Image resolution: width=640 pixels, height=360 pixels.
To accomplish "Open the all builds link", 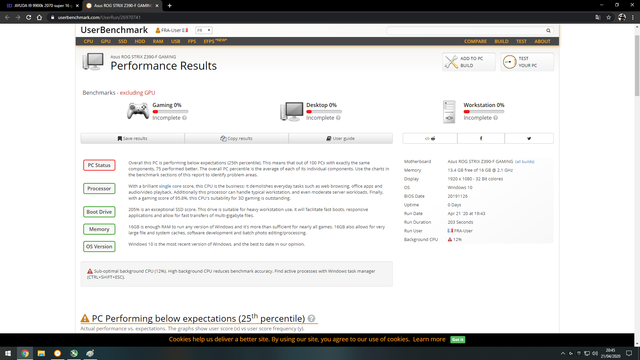I will pyautogui.click(x=524, y=162).
